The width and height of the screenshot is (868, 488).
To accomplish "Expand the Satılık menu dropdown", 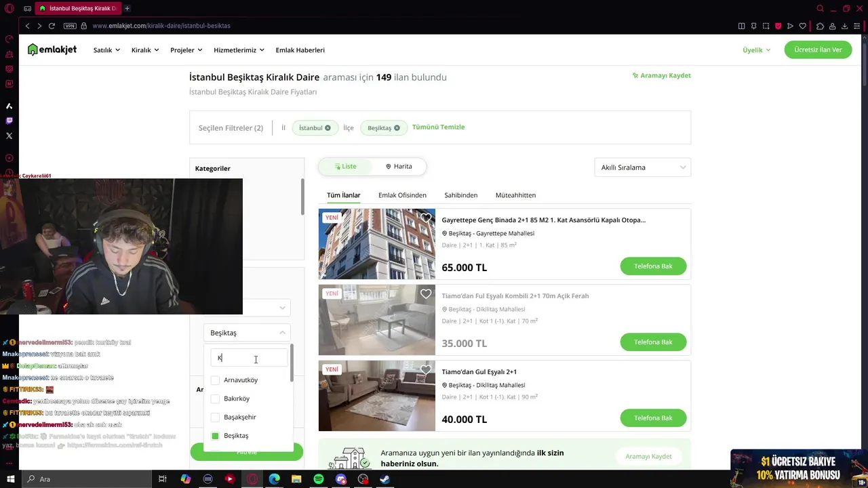I will [106, 50].
